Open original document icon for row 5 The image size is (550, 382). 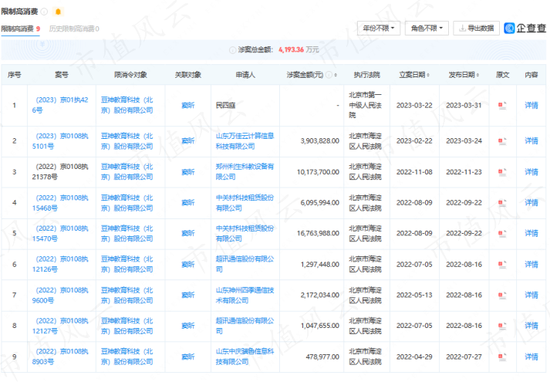click(502, 233)
